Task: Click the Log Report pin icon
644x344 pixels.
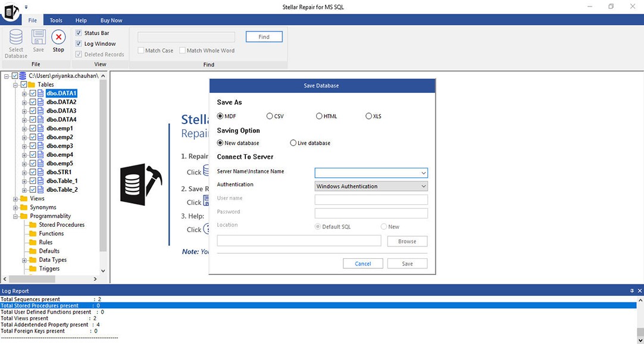Action: click(632, 290)
